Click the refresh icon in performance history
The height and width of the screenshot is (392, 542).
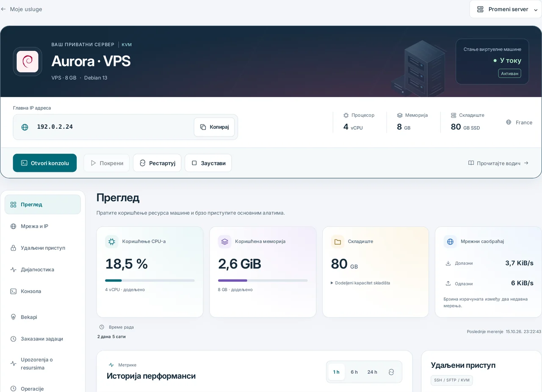391,372
